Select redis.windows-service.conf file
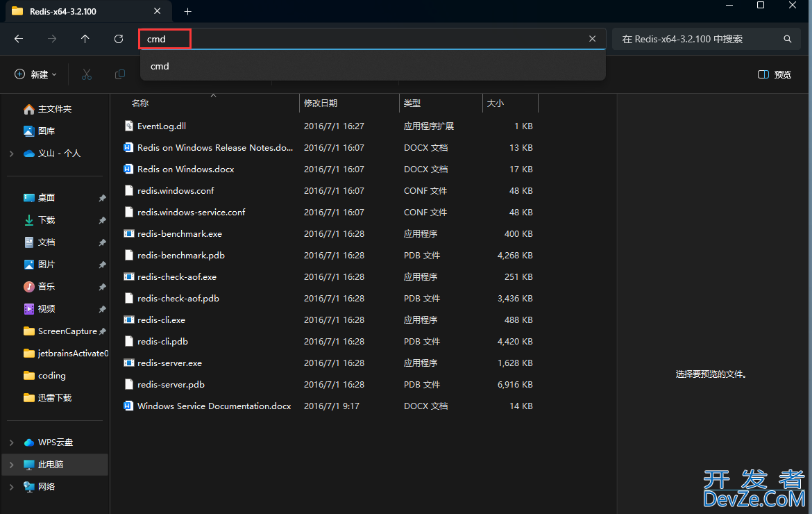812x514 pixels. click(191, 213)
